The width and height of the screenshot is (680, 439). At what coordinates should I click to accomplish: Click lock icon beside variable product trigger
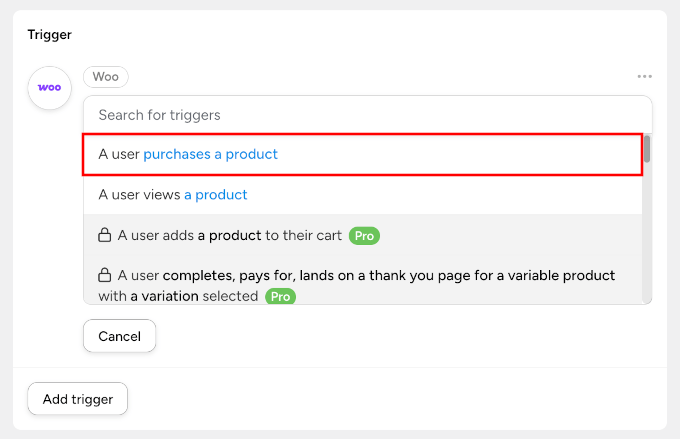click(x=104, y=275)
